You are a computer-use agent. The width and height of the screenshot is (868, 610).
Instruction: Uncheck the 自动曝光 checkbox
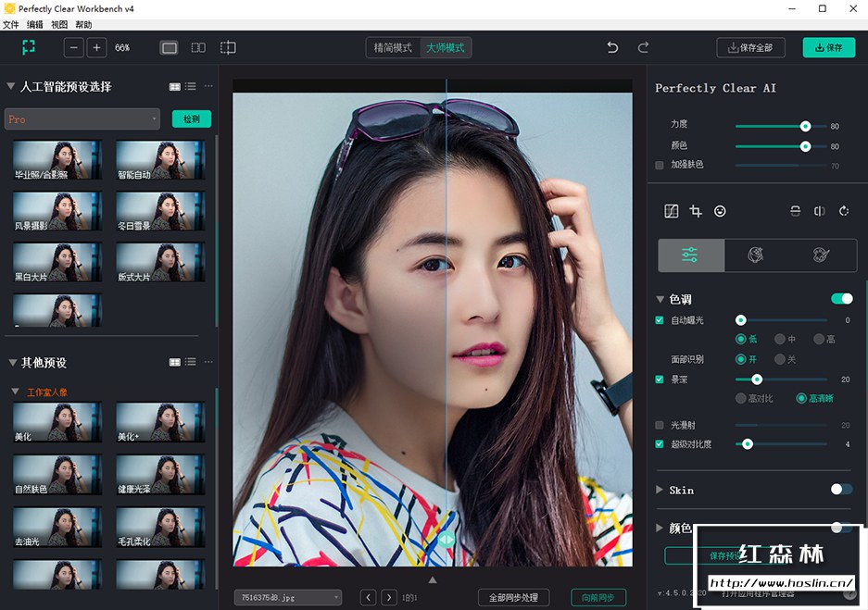[660, 320]
